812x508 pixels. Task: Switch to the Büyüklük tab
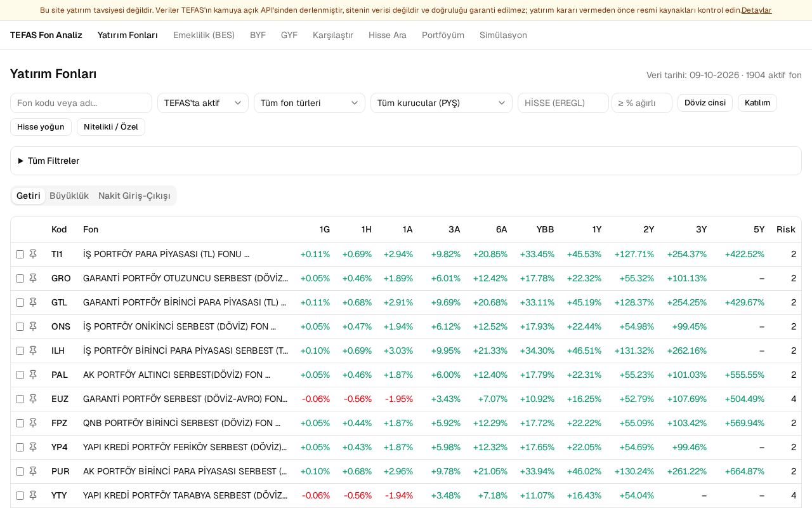69,196
